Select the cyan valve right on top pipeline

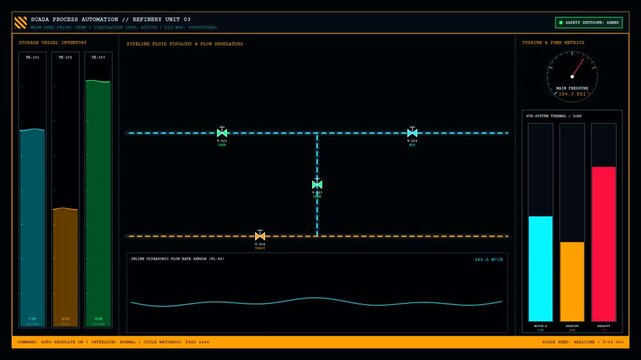pos(412,132)
